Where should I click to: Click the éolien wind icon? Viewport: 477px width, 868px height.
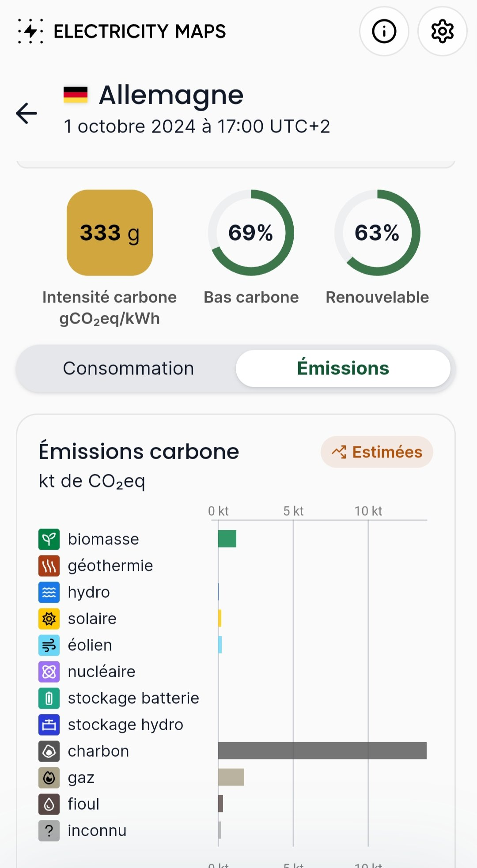[x=49, y=645]
